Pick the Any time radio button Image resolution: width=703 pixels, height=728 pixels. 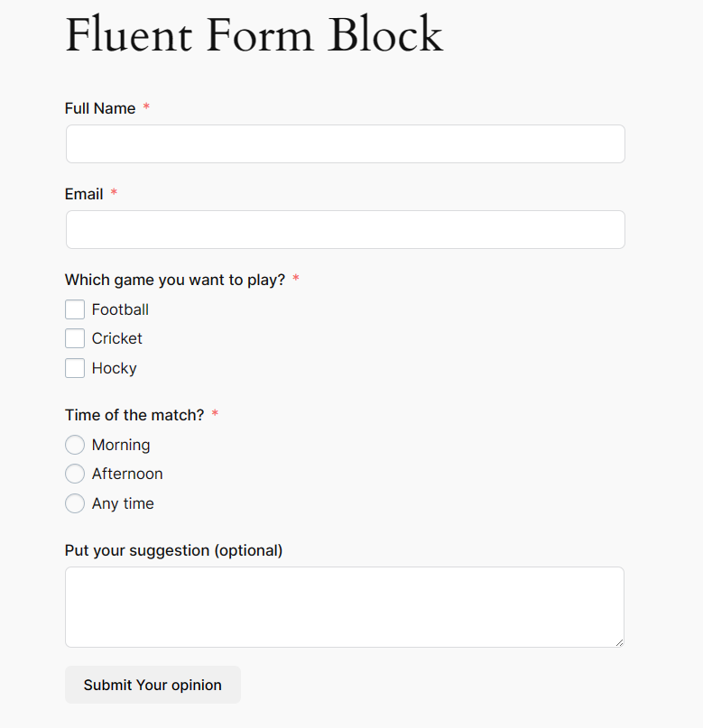coord(75,503)
